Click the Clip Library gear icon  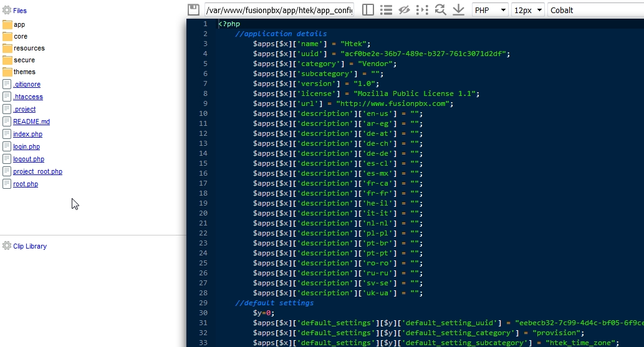pyautogui.click(x=7, y=246)
